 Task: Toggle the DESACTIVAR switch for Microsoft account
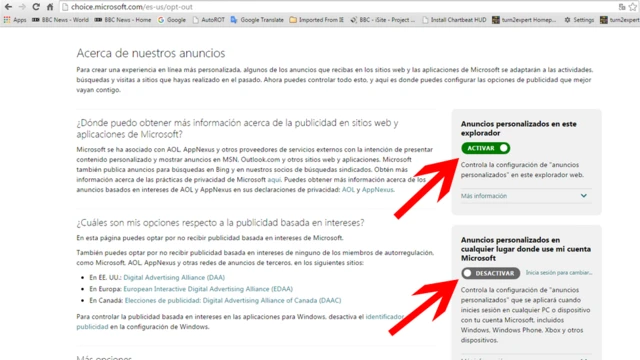[x=491, y=273]
